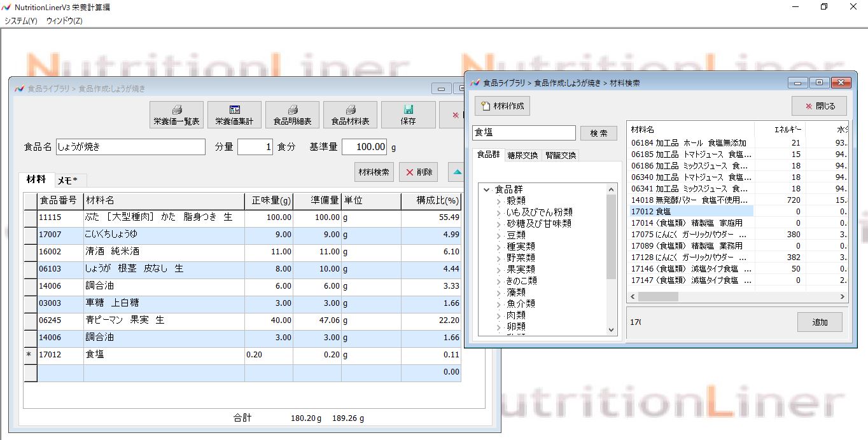This screenshot has width=868, height=440.
Task: Save the food with the 保存 button
Action: (x=409, y=114)
